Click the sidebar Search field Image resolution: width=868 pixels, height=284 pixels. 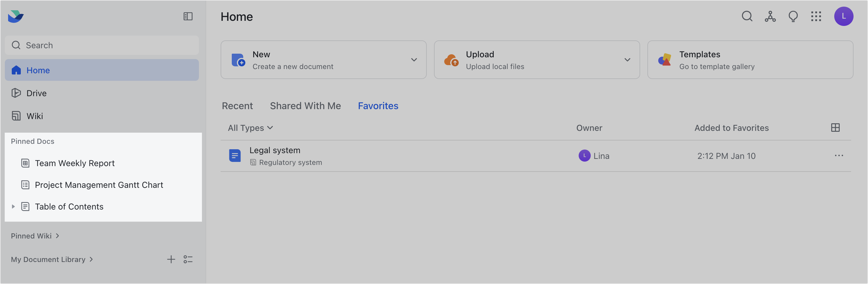tap(102, 45)
